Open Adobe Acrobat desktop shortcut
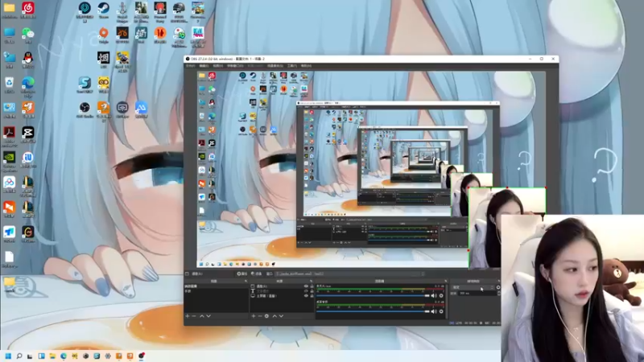The image size is (644, 362). 9,134
